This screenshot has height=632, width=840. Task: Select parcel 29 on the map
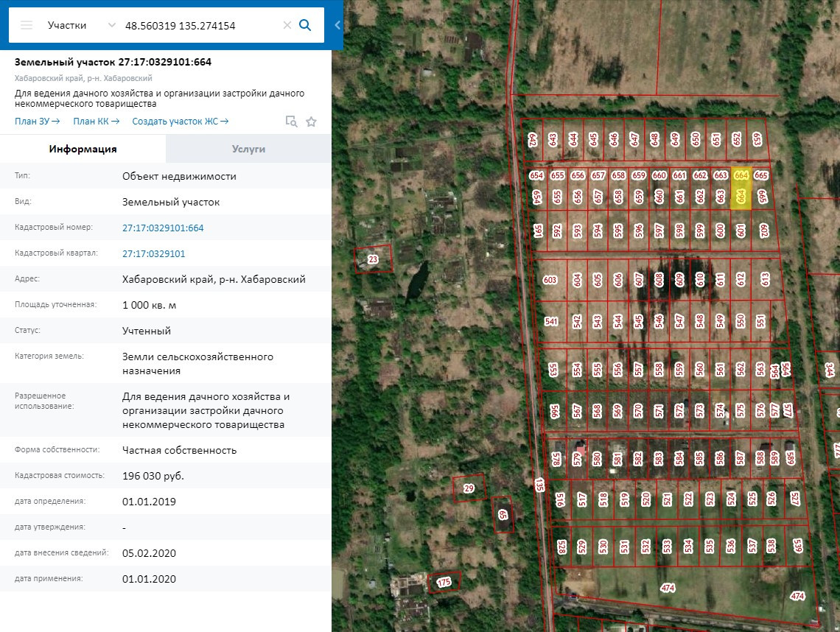point(469,488)
